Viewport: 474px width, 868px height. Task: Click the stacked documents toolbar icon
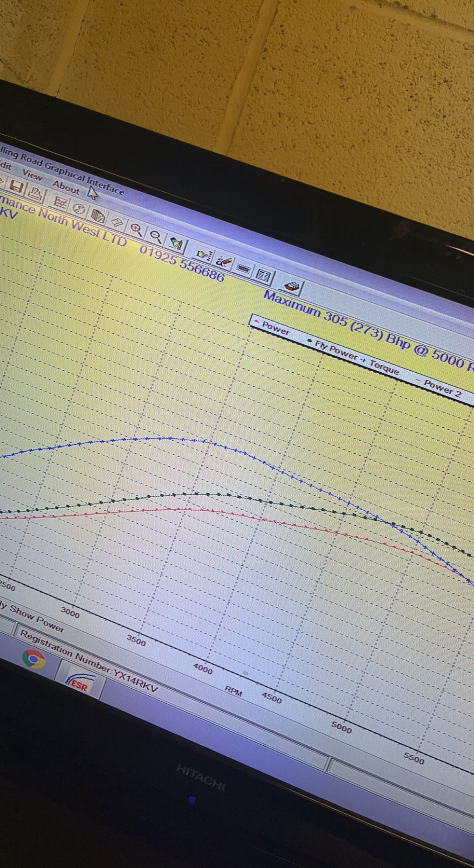98,215
